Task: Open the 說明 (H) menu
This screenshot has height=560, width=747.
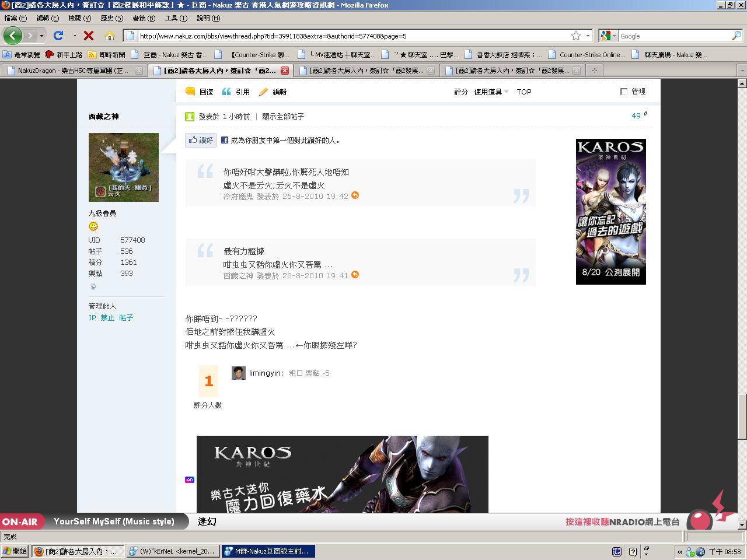Action: click(208, 18)
